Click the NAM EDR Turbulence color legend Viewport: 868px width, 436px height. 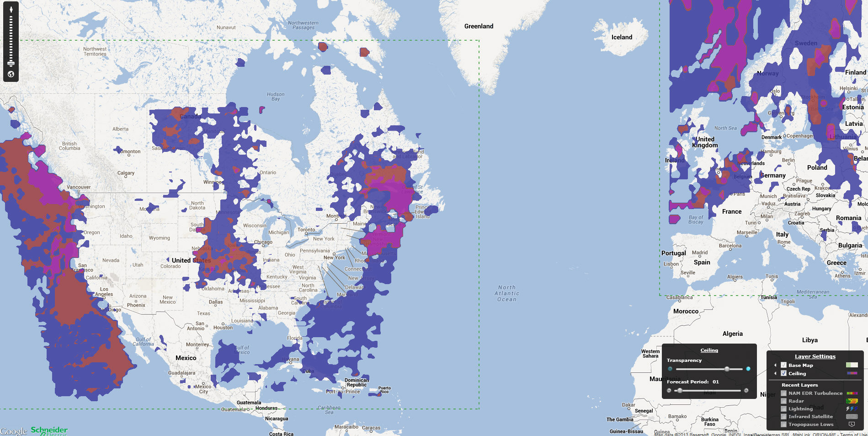point(852,393)
